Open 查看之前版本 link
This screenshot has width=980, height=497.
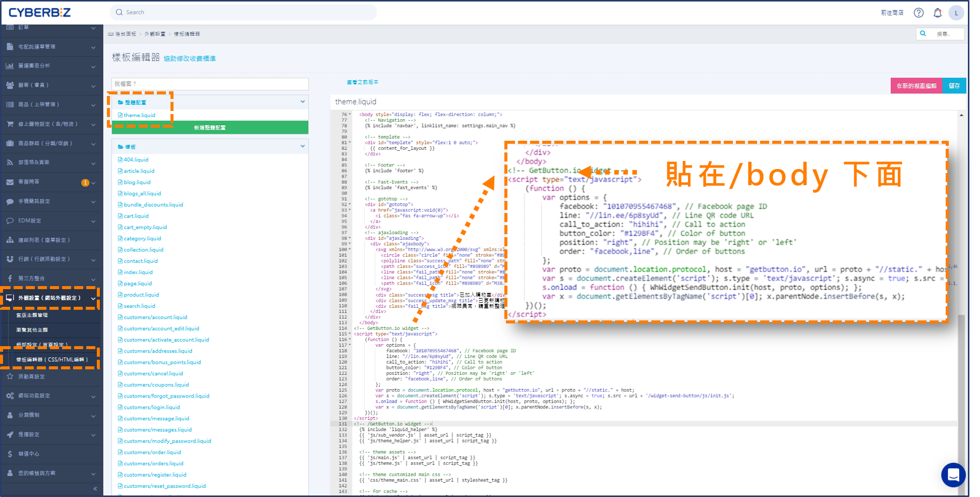[363, 82]
